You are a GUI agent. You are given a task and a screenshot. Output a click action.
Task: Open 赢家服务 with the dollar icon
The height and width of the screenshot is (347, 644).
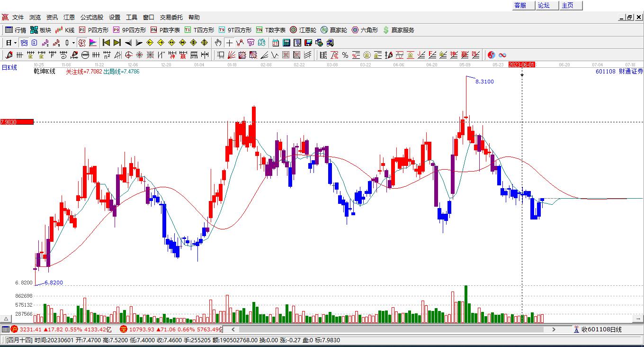coord(398,30)
